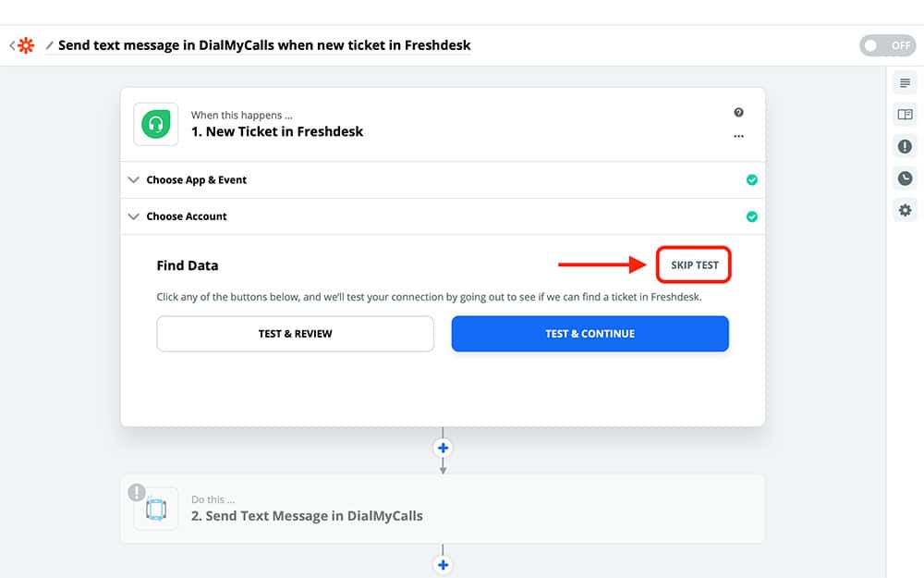Expand the Choose Account section
This screenshot has height=578, width=924.
(x=186, y=216)
